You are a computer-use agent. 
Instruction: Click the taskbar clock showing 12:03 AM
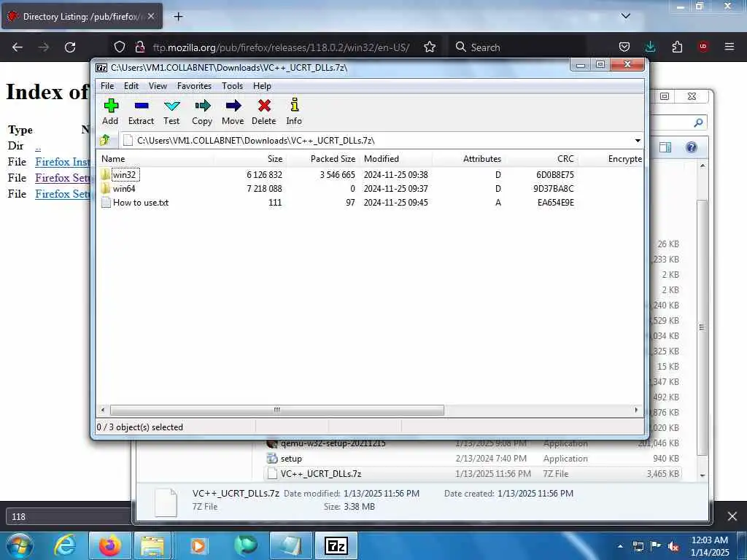[x=710, y=546]
